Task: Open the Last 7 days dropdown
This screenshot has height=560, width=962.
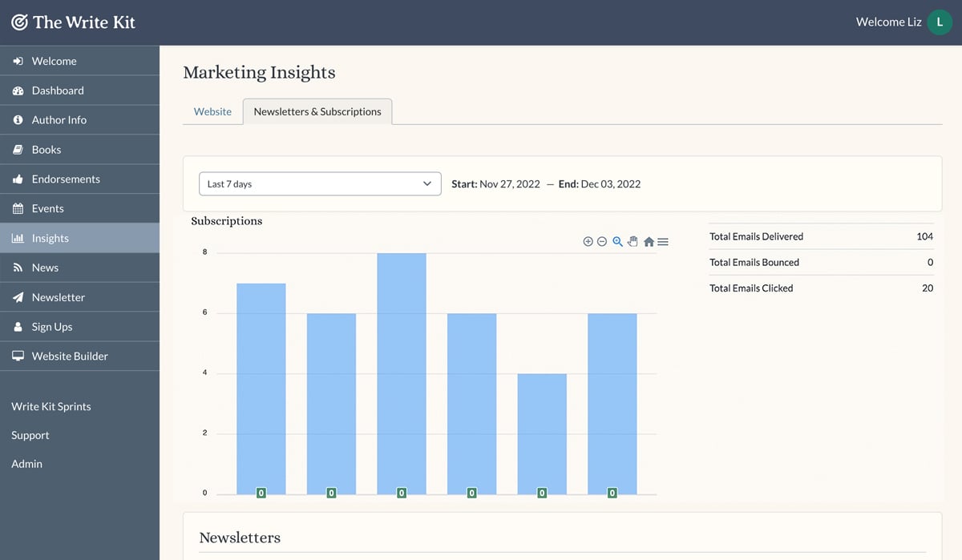Action: point(320,183)
